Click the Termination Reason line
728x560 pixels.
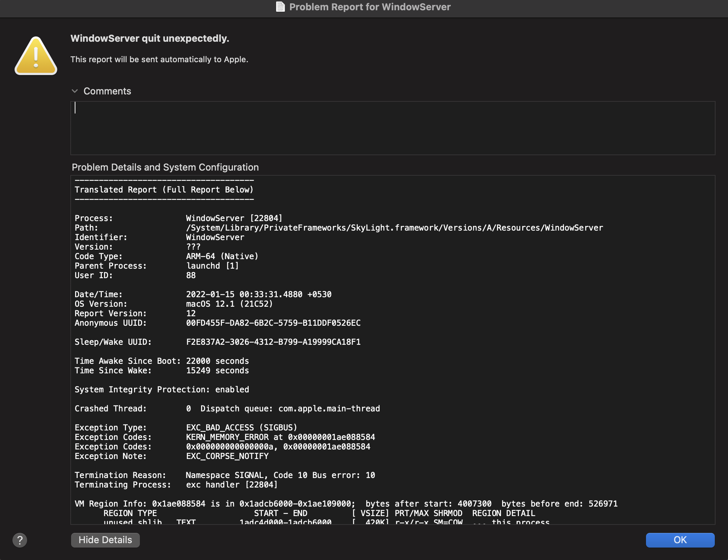click(224, 475)
